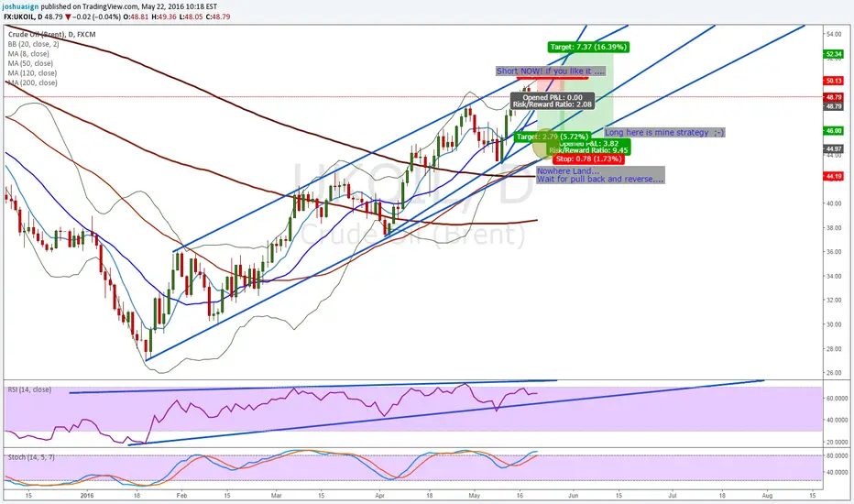854x504 pixels.
Task: Select the Stoch (14, 5, 7) pane label
Action: click(31, 457)
